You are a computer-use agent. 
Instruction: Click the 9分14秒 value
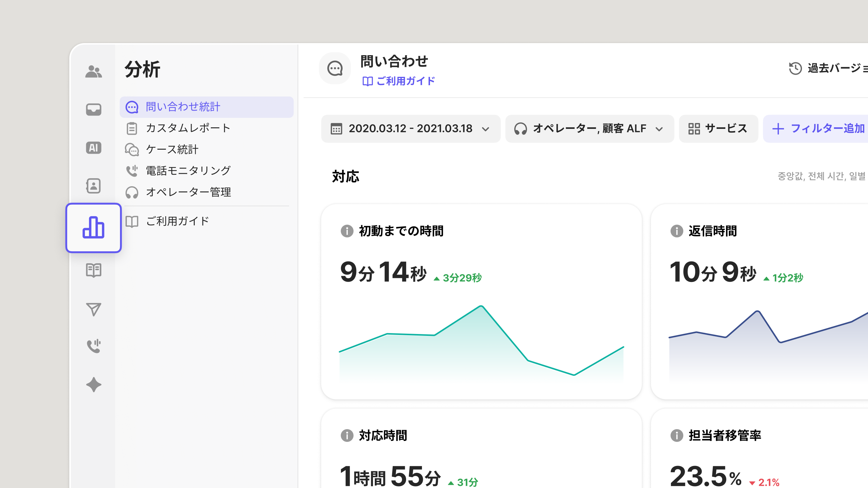383,272
